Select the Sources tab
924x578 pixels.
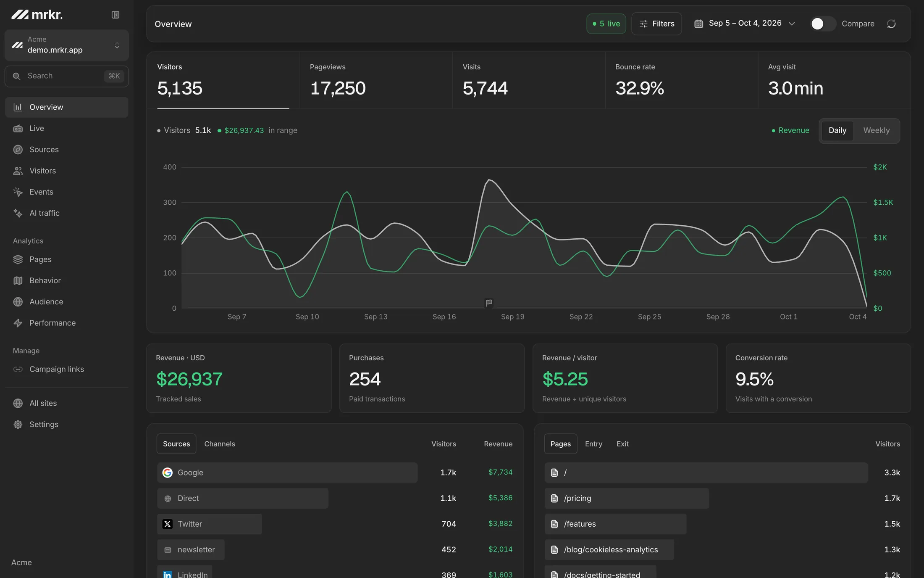pos(176,444)
